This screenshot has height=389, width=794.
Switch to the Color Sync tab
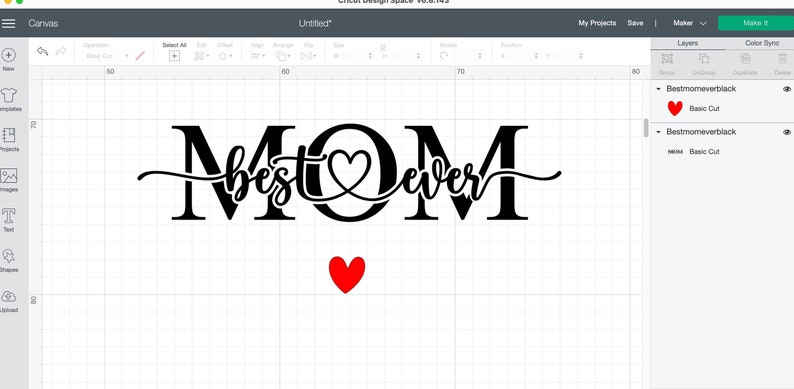click(x=762, y=44)
